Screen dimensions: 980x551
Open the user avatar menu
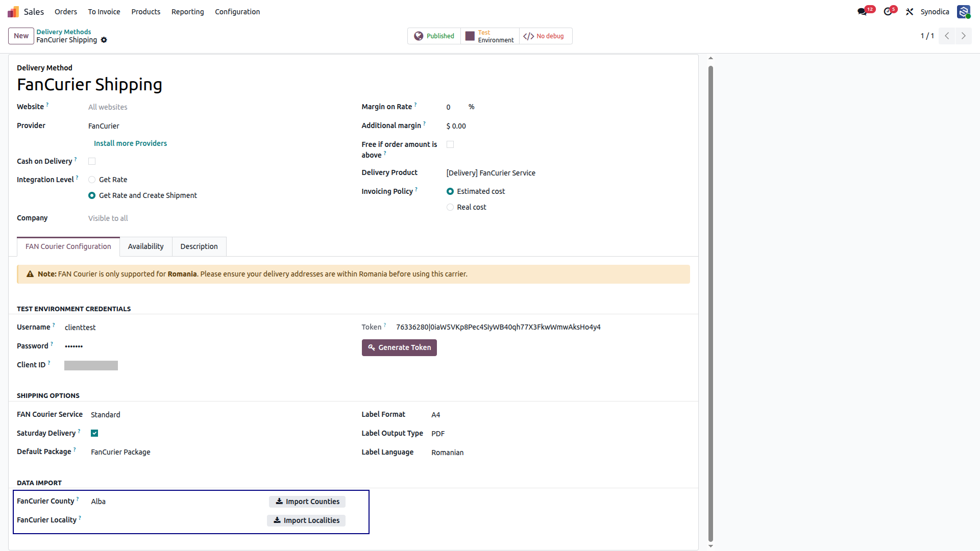964,12
